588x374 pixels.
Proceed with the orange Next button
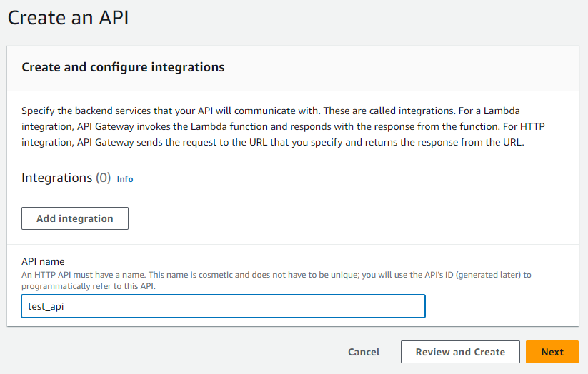[x=552, y=352]
